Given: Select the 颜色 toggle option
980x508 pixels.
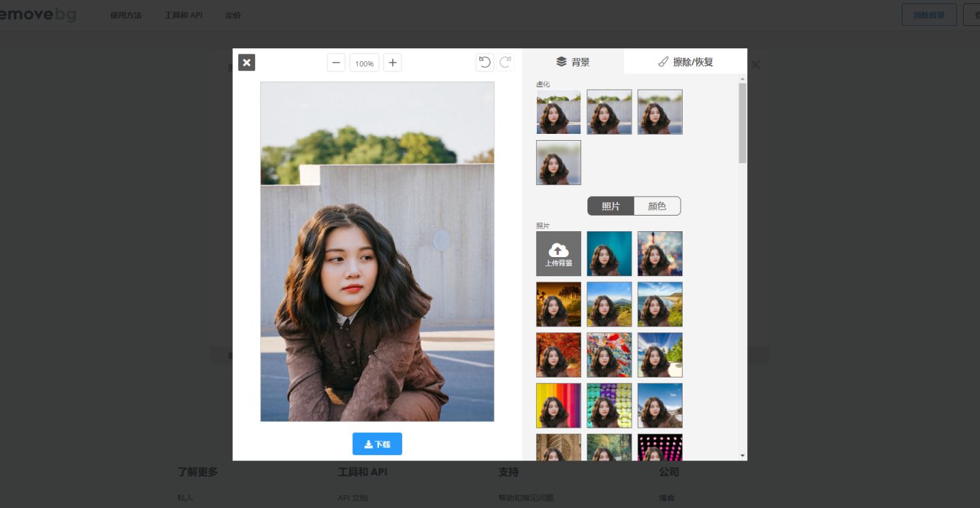Looking at the screenshot, I should coord(657,206).
